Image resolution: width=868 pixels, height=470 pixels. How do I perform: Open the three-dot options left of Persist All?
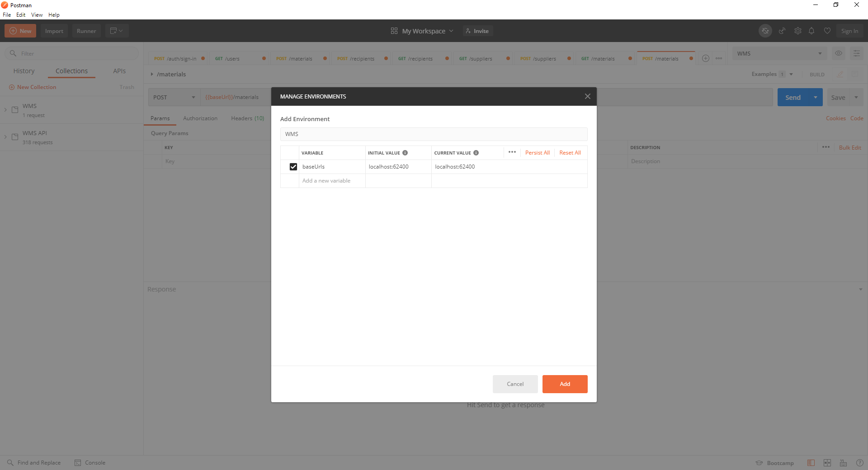click(x=512, y=152)
